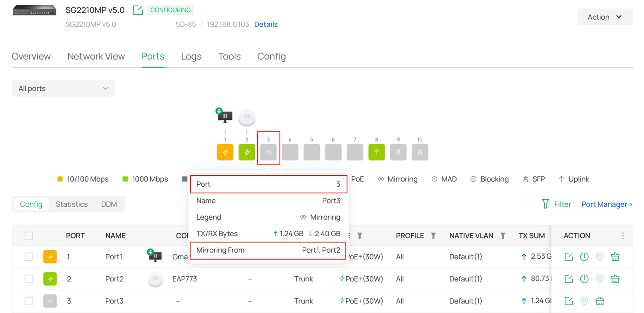Check the checkbox for Port2 row
Screen dimensions: 644x313
pos(29,279)
